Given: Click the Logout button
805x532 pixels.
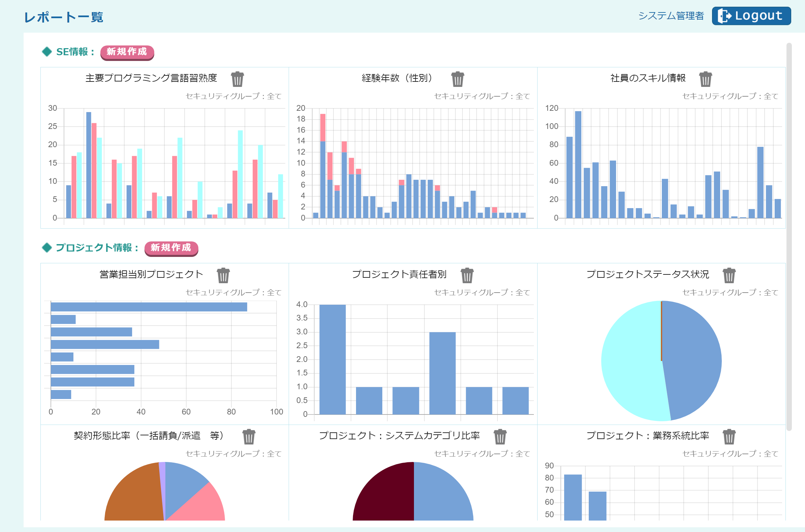Looking at the screenshot, I should [751, 16].
